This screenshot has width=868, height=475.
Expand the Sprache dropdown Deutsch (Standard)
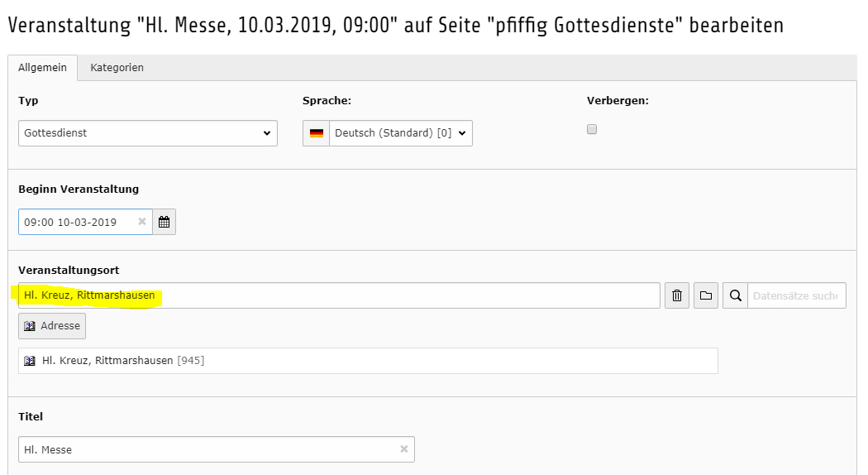pos(400,133)
